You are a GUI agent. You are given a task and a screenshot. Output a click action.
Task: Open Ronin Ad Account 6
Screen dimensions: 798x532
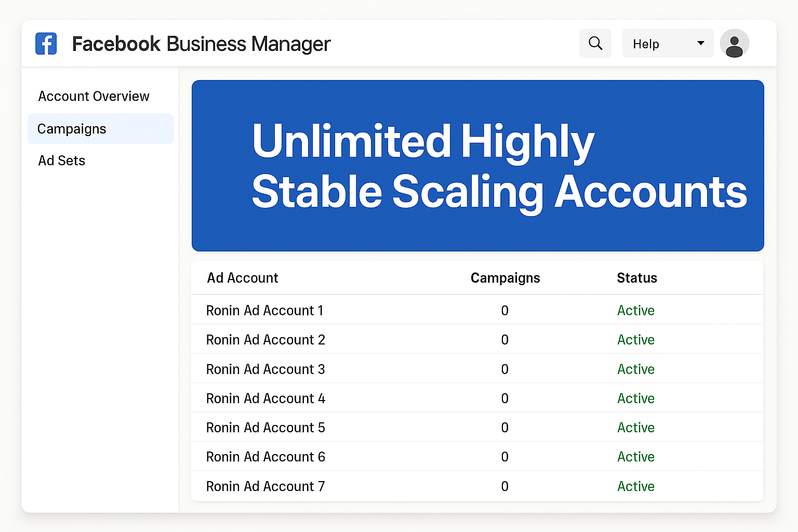click(x=265, y=457)
